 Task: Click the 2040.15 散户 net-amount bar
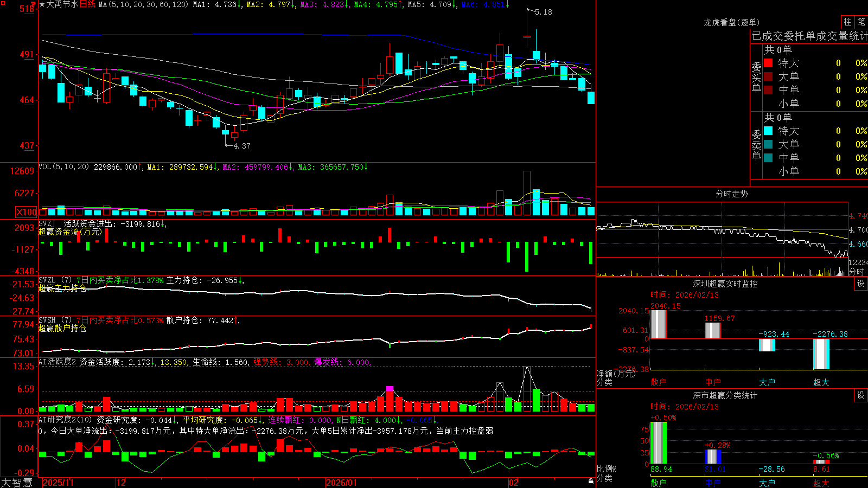click(x=659, y=324)
